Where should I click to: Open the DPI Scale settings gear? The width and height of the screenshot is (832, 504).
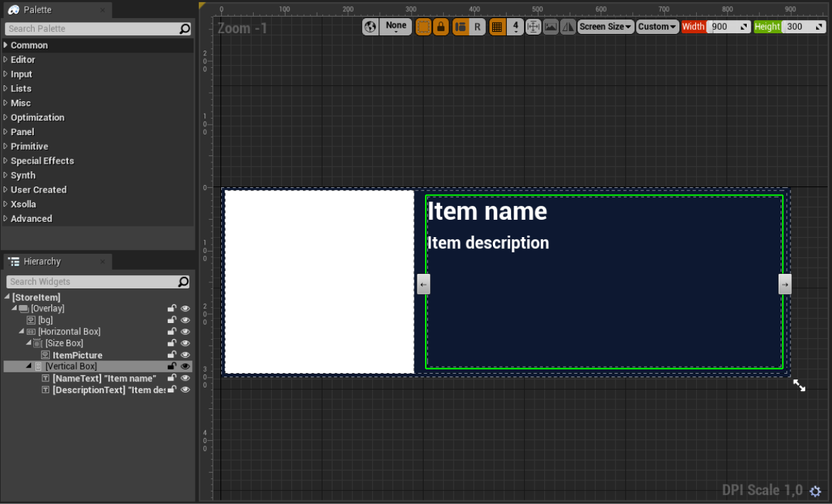[815, 491]
